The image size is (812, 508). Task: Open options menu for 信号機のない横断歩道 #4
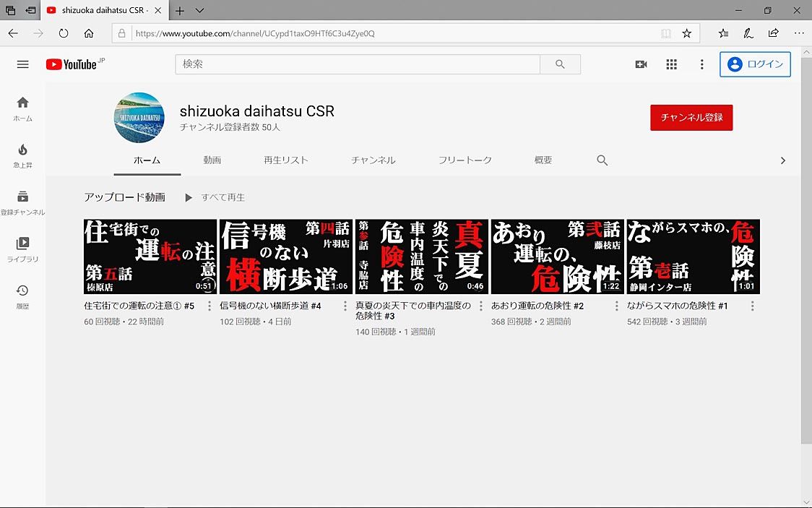[x=345, y=306]
